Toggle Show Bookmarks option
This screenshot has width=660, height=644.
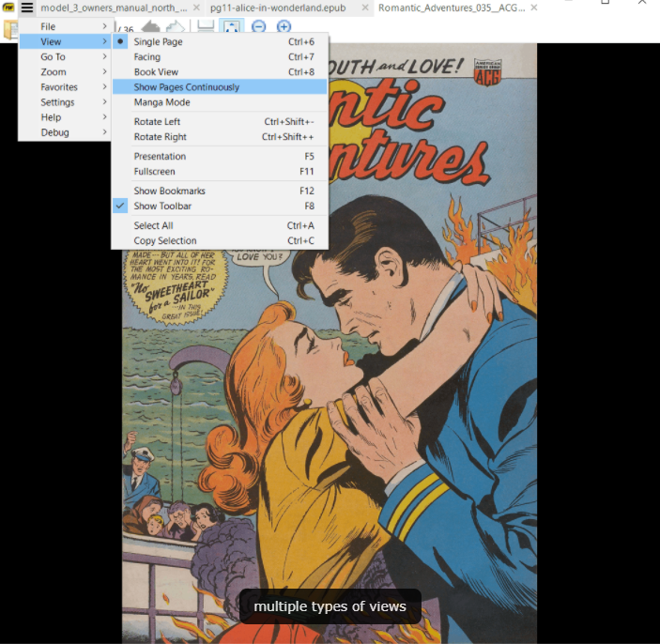click(220, 191)
